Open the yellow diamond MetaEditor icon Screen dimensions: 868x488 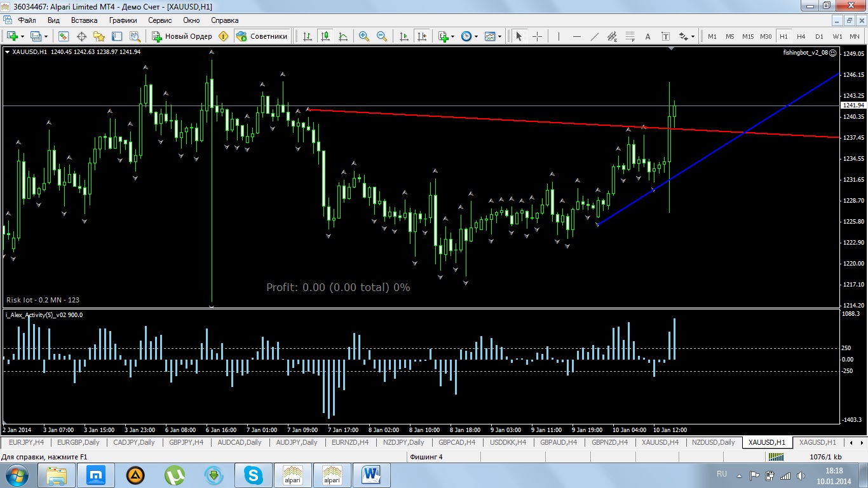(223, 36)
